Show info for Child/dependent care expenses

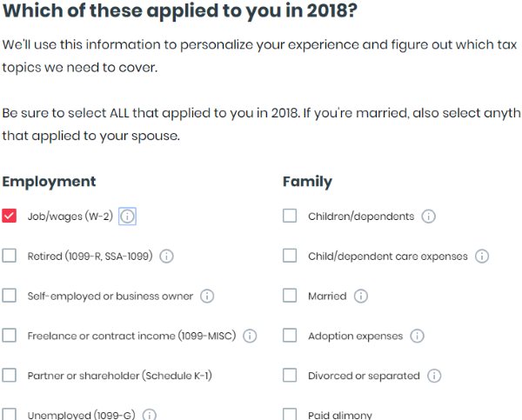pos(481,257)
